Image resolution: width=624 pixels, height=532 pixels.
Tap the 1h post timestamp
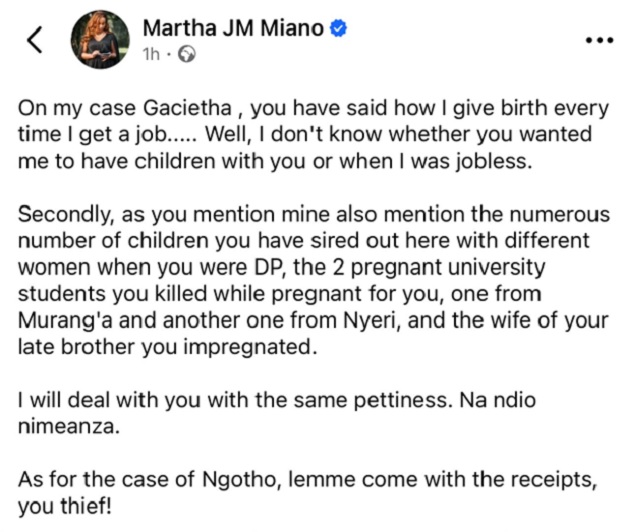(x=152, y=55)
